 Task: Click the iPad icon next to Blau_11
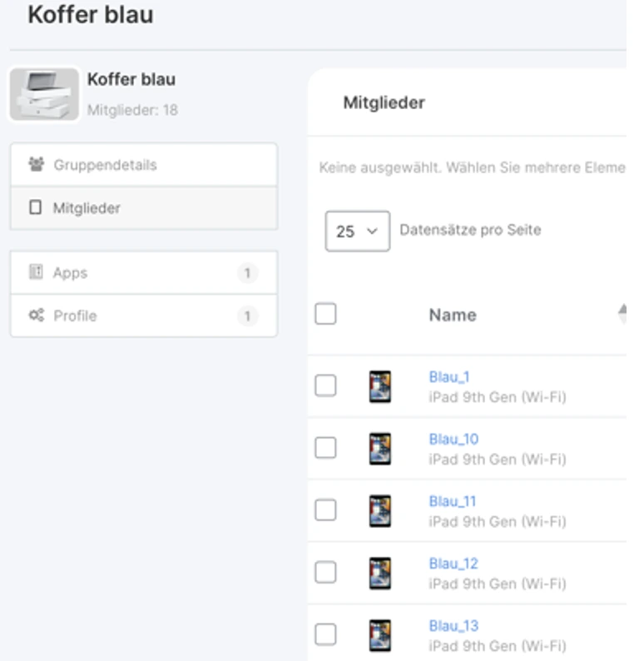379,510
